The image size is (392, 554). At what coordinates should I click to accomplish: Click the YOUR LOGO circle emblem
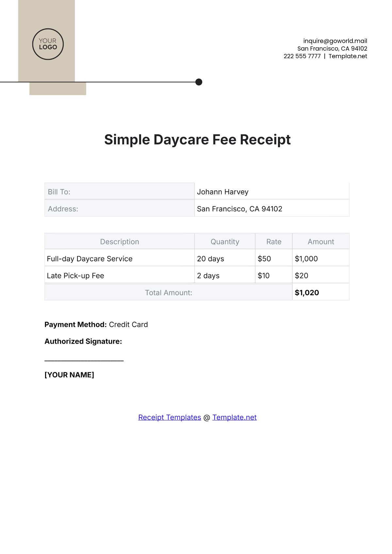(x=48, y=44)
